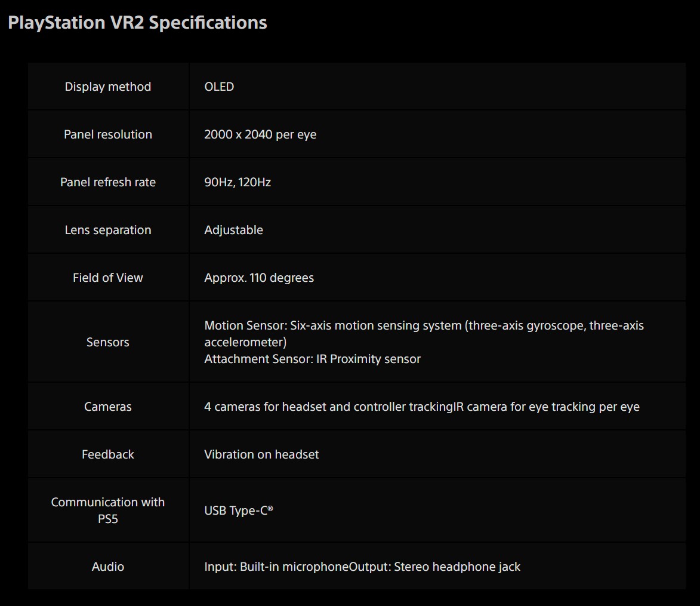Viewport: 700px width, 606px height.
Task: Select the Cameras row label
Action: (108, 407)
